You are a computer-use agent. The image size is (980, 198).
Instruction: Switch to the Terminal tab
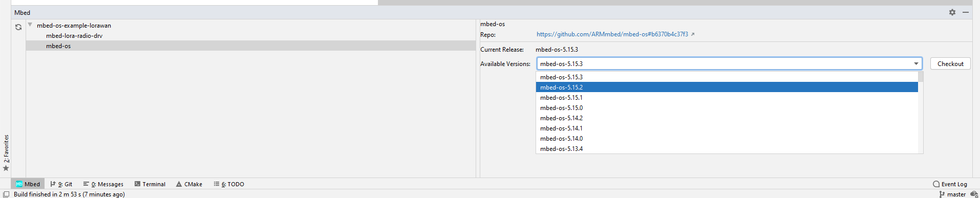[x=150, y=184]
